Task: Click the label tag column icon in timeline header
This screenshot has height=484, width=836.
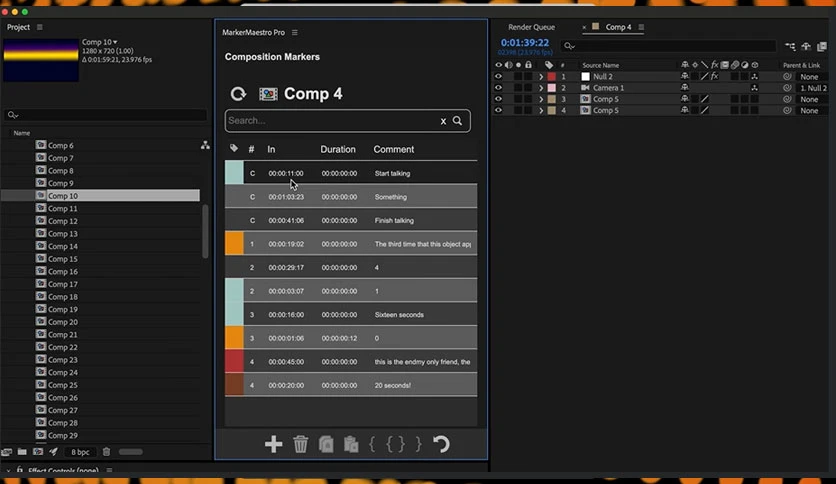Action: [549, 65]
